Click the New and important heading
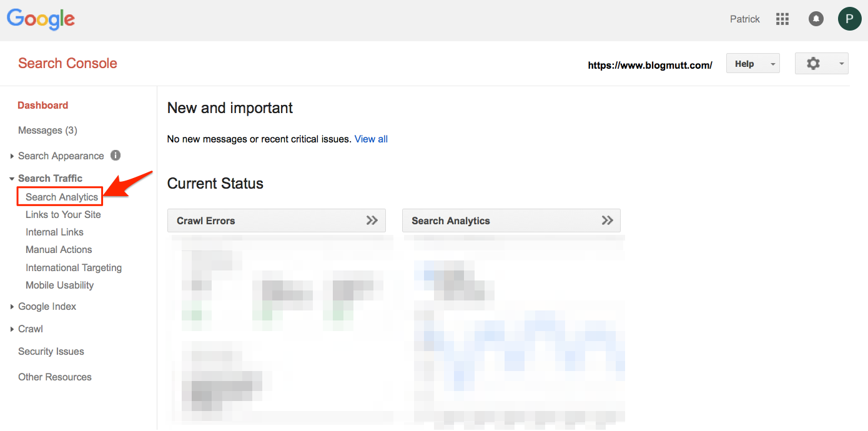This screenshot has width=868, height=431. coord(230,107)
